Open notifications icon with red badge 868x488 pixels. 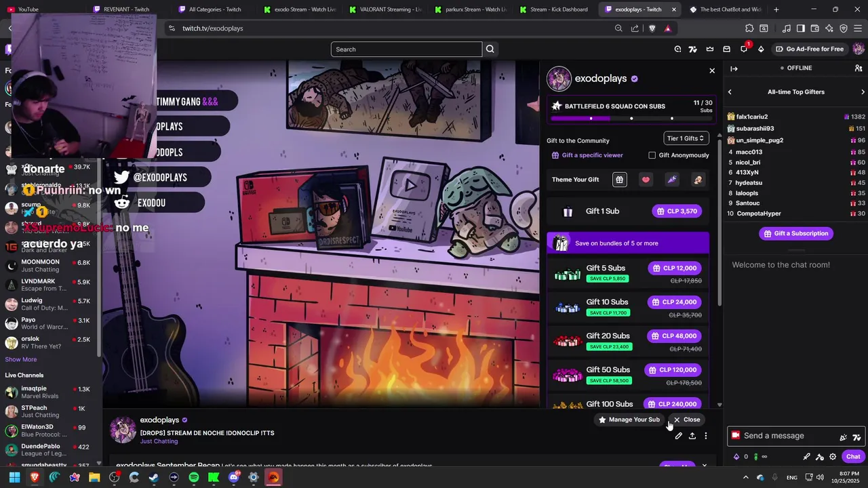tap(744, 49)
